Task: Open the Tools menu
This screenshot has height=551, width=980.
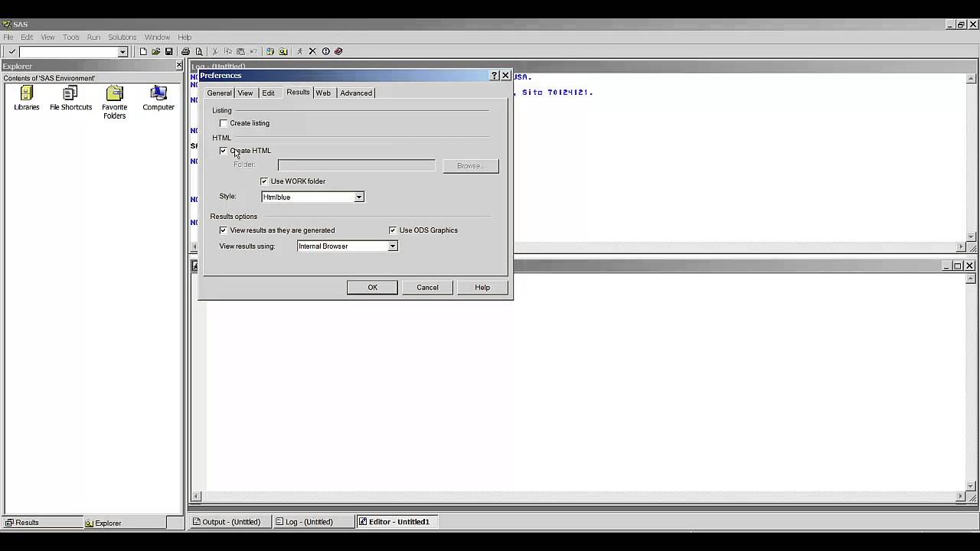Action: (x=71, y=37)
